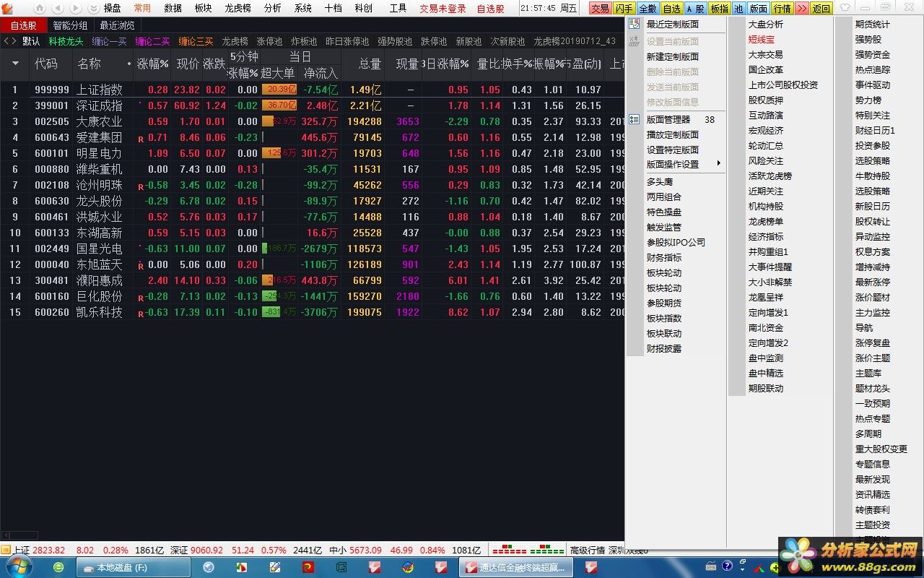
Task: Click the 上证 2823.82 index in the status bar
Action: [x=39, y=550]
